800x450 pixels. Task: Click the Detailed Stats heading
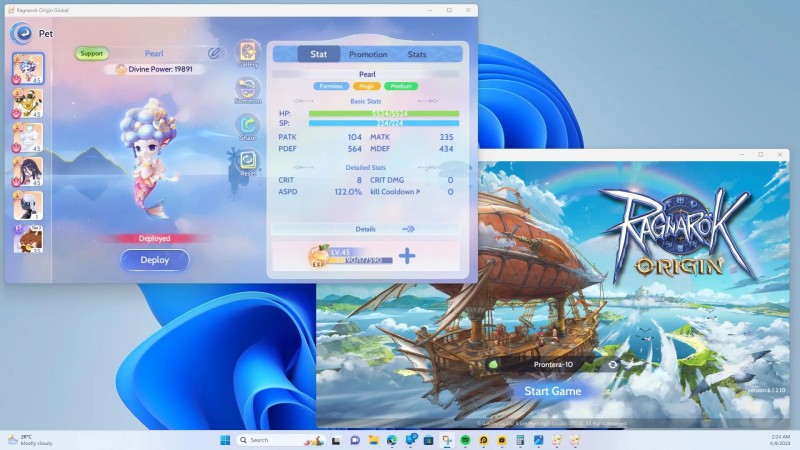(x=365, y=167)
